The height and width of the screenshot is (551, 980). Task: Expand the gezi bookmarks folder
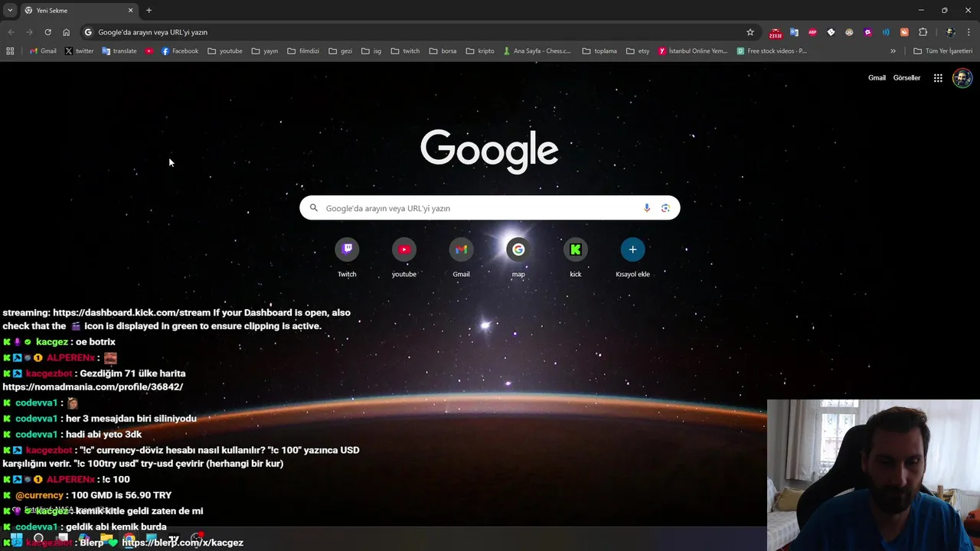pyautogui.click(x=341, y=51)
